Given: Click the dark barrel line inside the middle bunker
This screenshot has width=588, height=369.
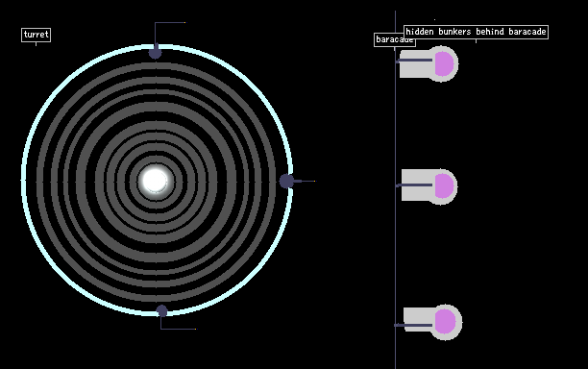Looking at the screenshot, I should click(x=415, y=185).
